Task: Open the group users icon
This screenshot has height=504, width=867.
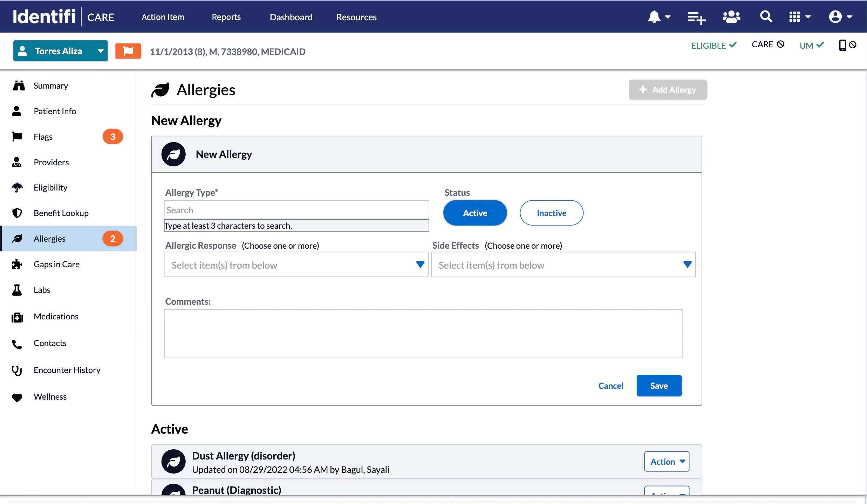Action: point(731,17)
